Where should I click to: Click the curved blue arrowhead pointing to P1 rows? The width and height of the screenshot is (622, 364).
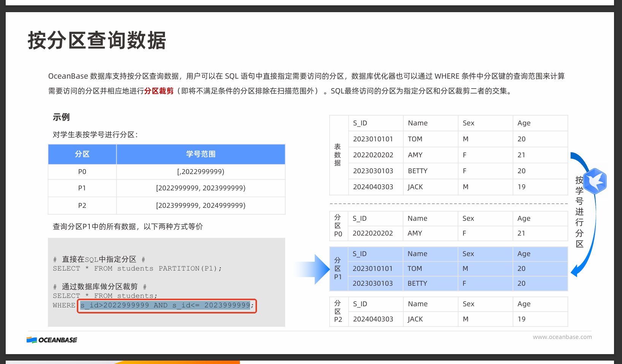coord(575,271)
